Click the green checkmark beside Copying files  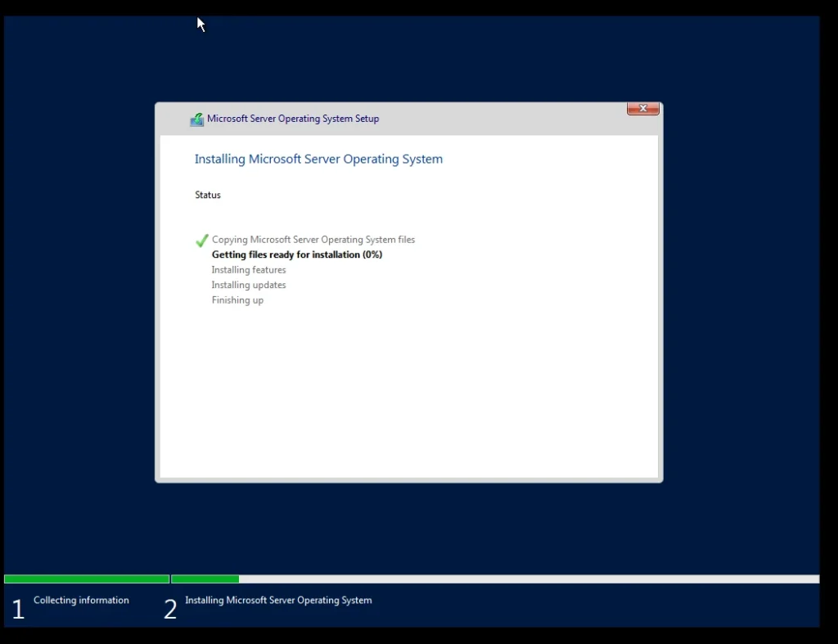[x=201, y=241]
